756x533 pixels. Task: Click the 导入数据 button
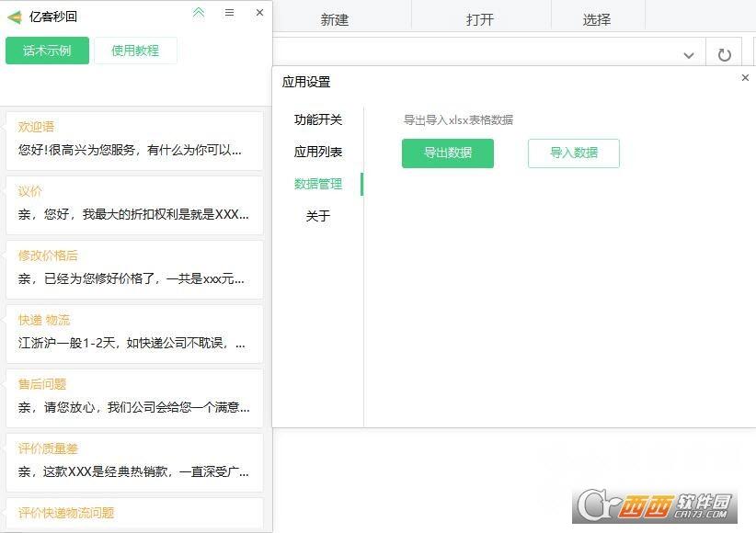(x=574, y=153)
